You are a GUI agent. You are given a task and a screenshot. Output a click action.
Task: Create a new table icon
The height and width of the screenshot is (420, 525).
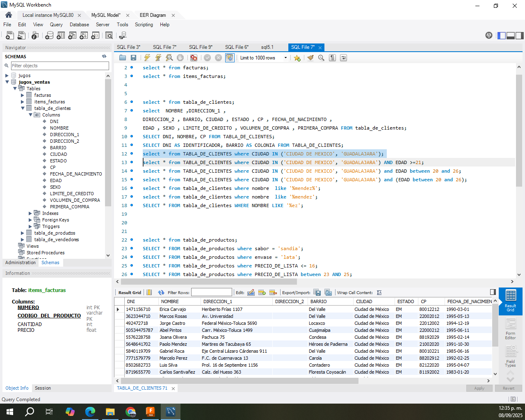coord(61,36)
